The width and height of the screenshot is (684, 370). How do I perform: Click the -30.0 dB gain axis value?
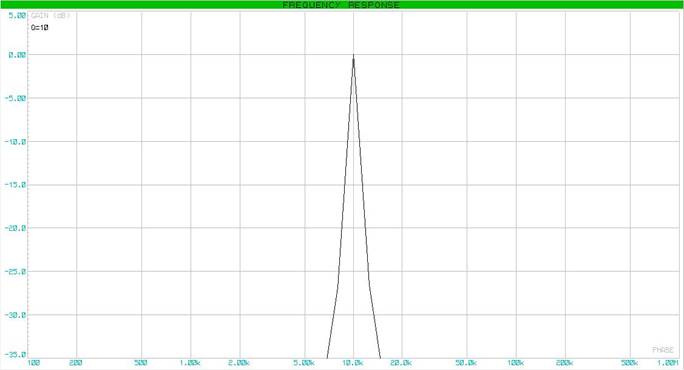[16, 315]
